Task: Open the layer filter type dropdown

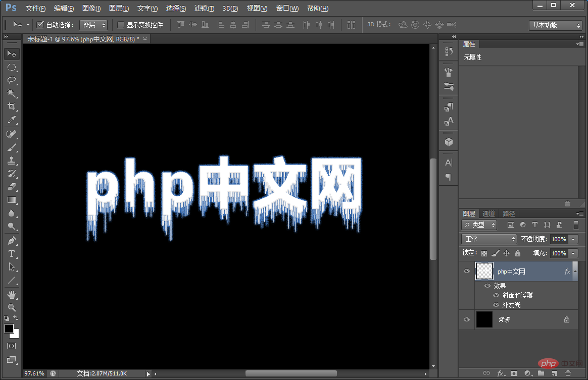Action: tap(479, 225)
